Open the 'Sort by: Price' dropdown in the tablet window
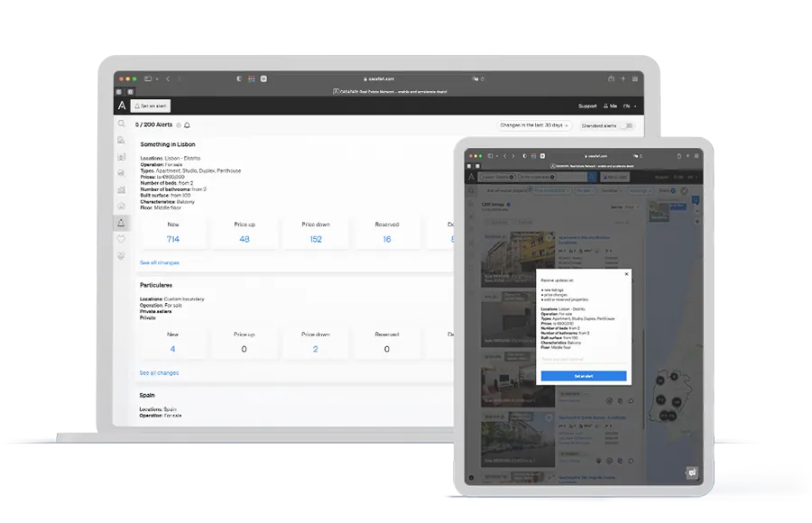 (625, 207)
